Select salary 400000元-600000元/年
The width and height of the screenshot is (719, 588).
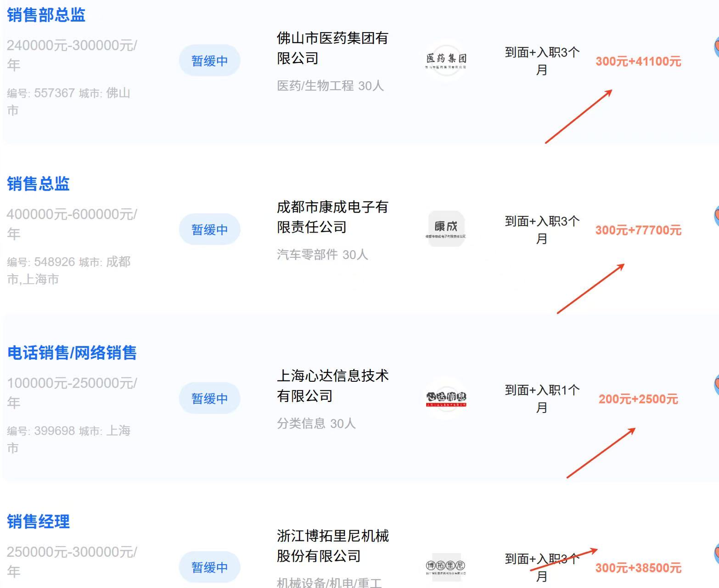[x=72, y=224]
